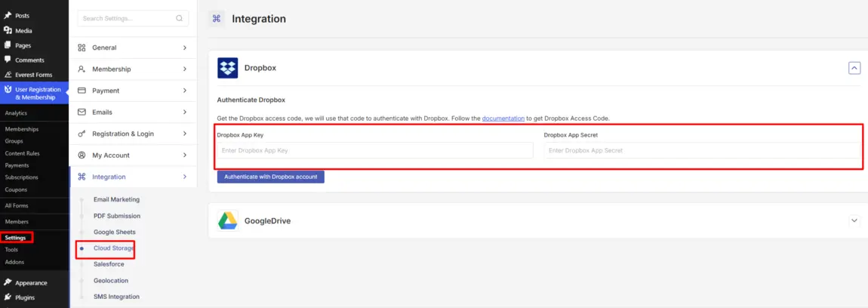Open Salesforce integration settings

(109, 264)
